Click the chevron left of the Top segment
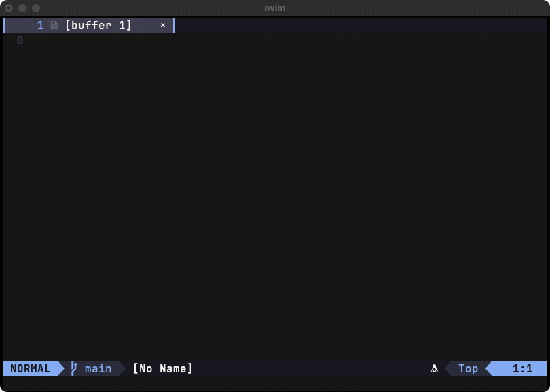 point(448,368)
